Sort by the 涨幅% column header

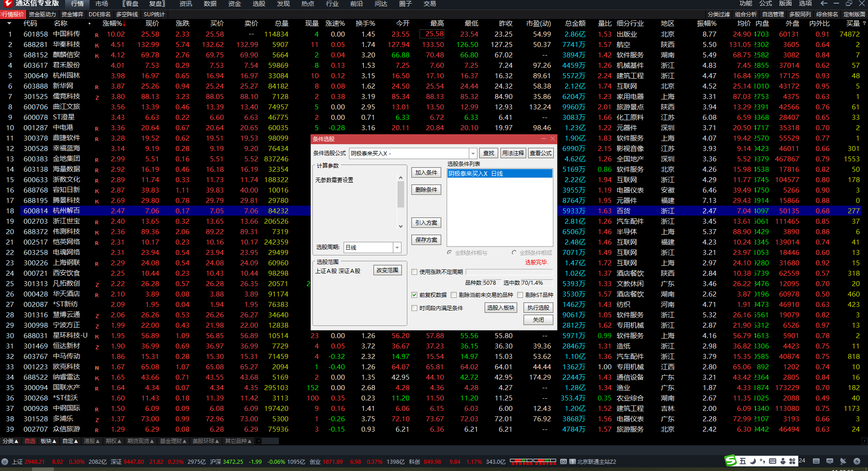point(114,24)
